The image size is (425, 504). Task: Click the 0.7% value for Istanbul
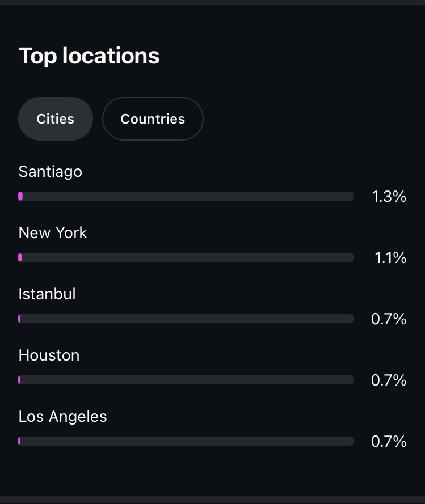pyautogui.click(x=388, y=319)
